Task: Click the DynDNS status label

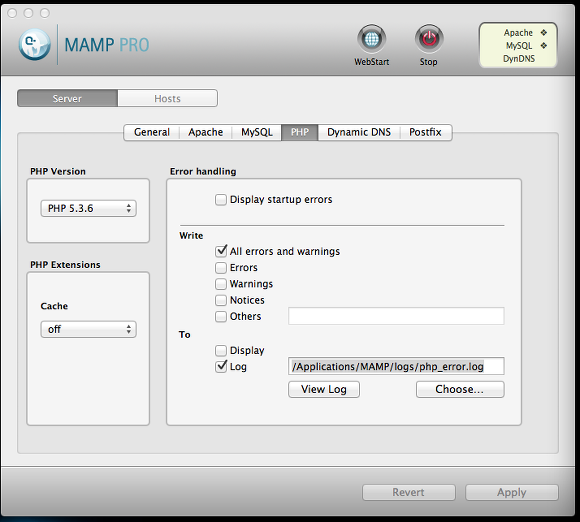Action: pos(519,58)
